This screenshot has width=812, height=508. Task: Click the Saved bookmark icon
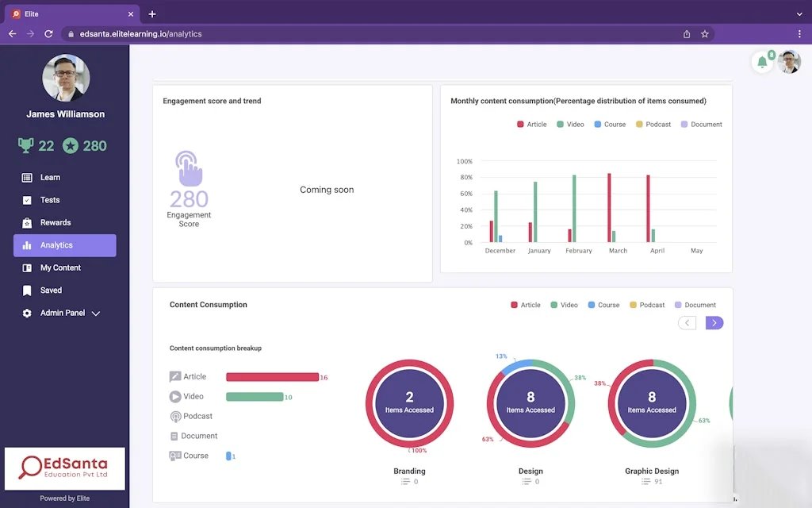point(27,291)
